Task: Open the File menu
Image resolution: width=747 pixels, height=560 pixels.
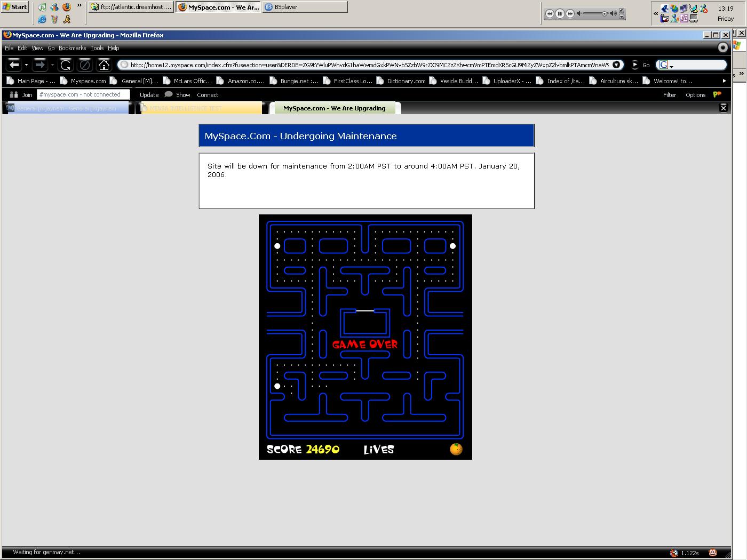Action: click(x=9, y=48)
